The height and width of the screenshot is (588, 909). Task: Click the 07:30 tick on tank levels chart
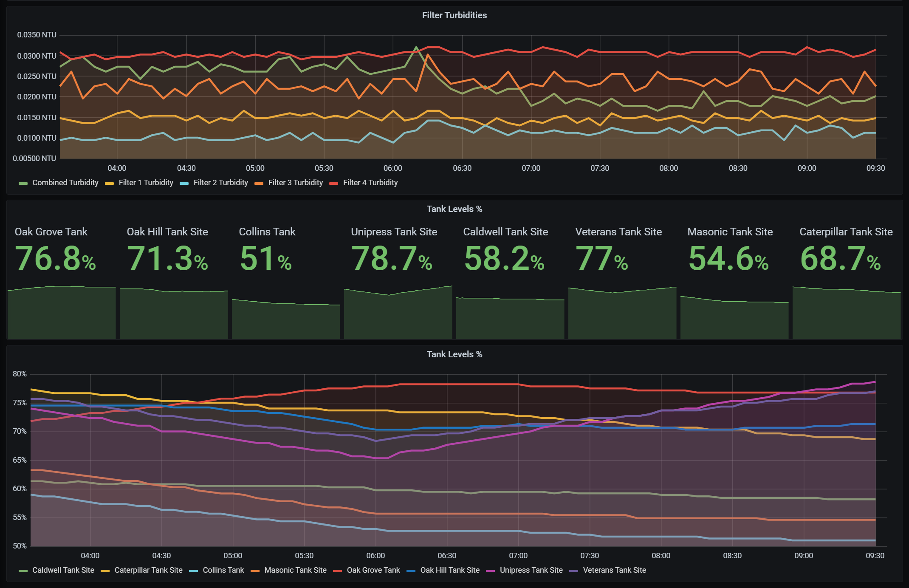pos(590,556)
